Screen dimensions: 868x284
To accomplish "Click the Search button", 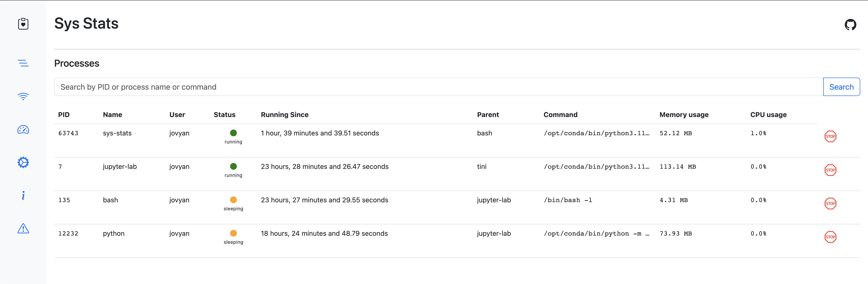I will 841,87.
